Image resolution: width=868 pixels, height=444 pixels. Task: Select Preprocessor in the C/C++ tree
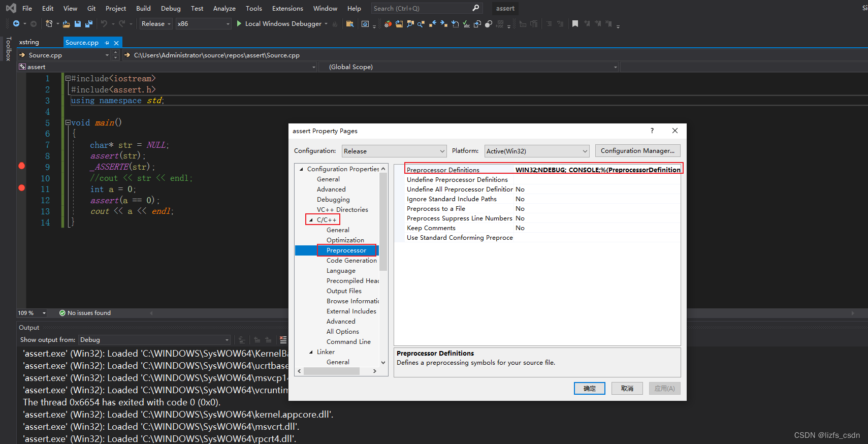click(x=346, y=250)
